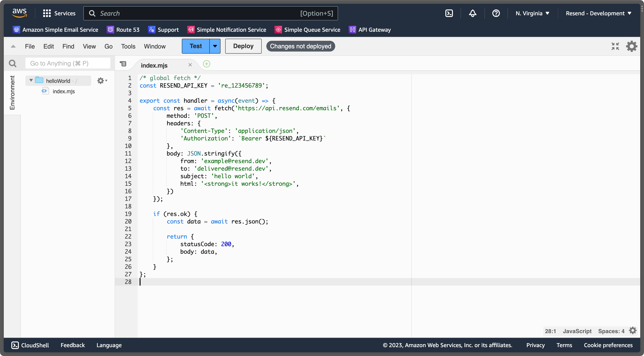Open the Window menu
This screenshot has width=644, height=356.
coord(155,46)
